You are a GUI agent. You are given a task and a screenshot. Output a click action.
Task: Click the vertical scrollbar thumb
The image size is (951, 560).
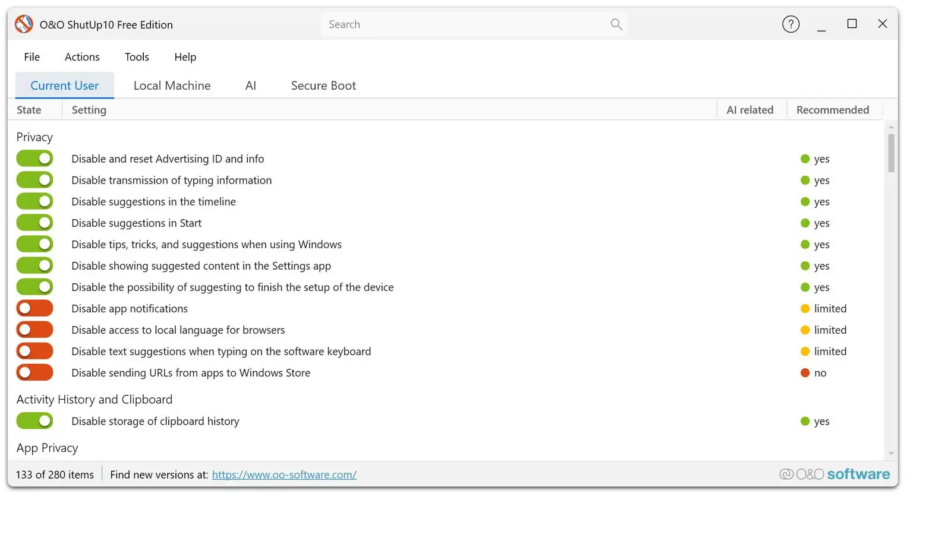click(x=891, y=153)
